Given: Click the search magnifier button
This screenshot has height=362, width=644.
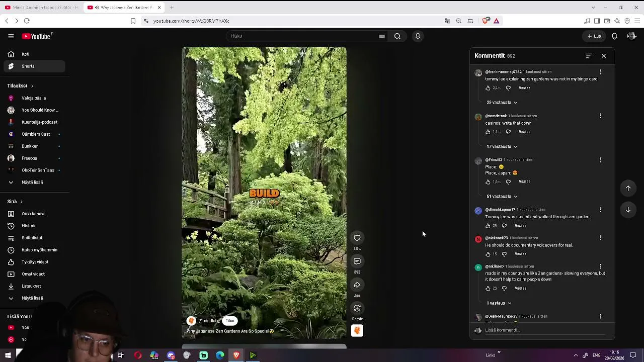Looking at the screenshot, I should click(397, 36).
